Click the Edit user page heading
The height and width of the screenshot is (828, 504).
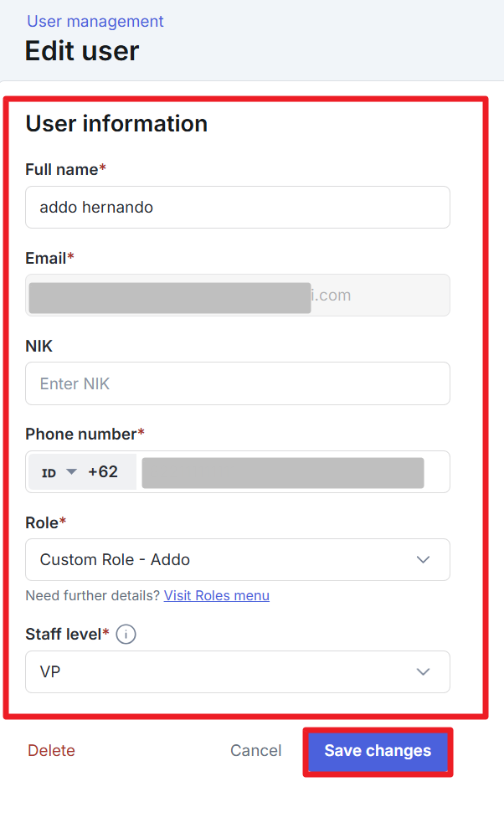(x=82, y=51)
